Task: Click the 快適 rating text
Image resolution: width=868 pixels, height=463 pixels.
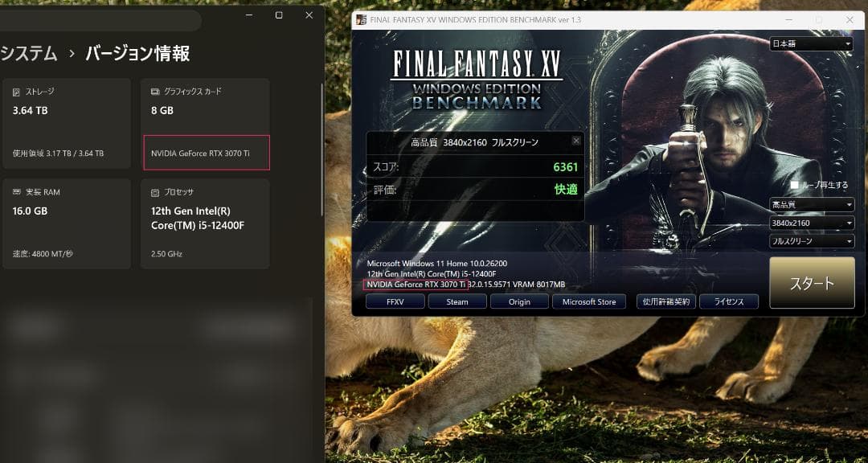Action: pyautogui.click(x=567, y=190)
